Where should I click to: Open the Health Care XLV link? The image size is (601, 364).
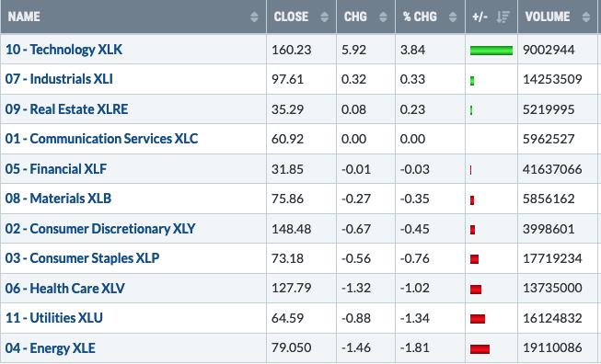coord(64,289)
